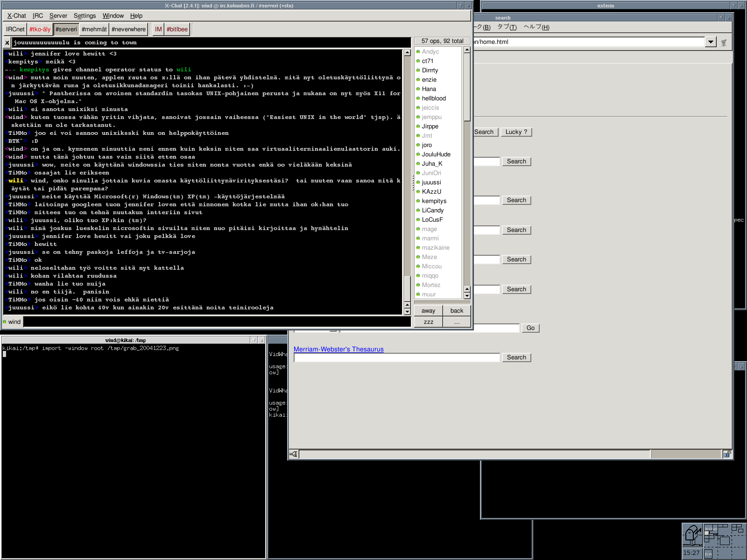Open the X-Chat menu
Image resolution: width=747 pixels, height=560 pixels.
(x=16, y=16)
